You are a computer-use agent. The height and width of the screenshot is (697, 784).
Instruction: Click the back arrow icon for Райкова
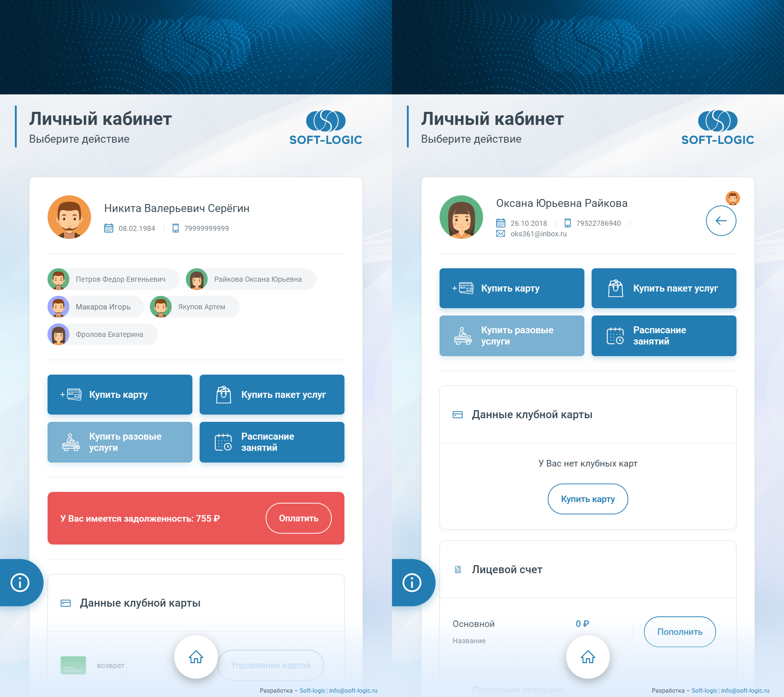click(x=720, y=221)
